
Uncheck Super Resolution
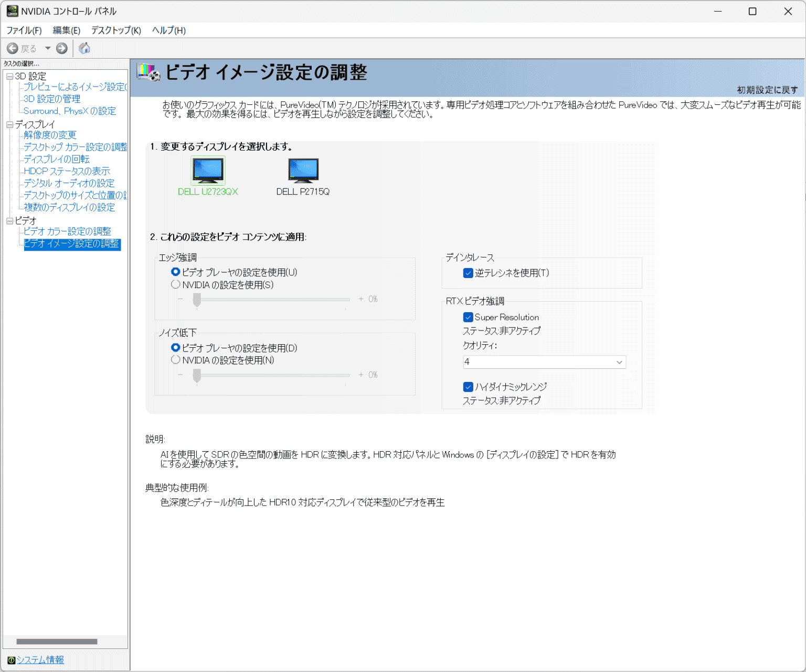(468, 317)
